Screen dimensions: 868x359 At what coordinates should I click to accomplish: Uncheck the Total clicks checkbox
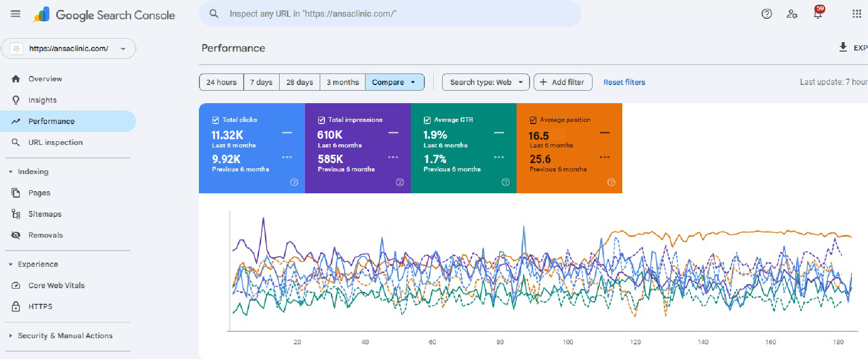pos(216,120)
